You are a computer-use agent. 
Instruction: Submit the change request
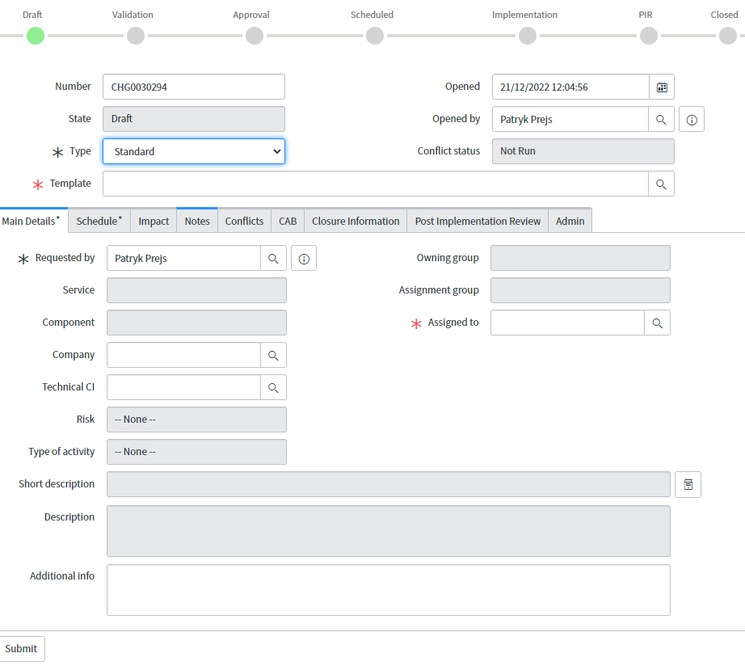click(x=21, y=649)
